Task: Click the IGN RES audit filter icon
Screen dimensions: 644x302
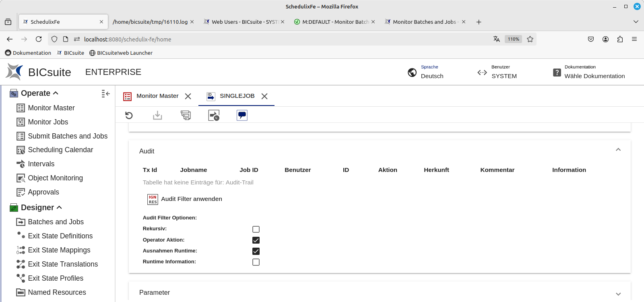Action: click(153, 199)
